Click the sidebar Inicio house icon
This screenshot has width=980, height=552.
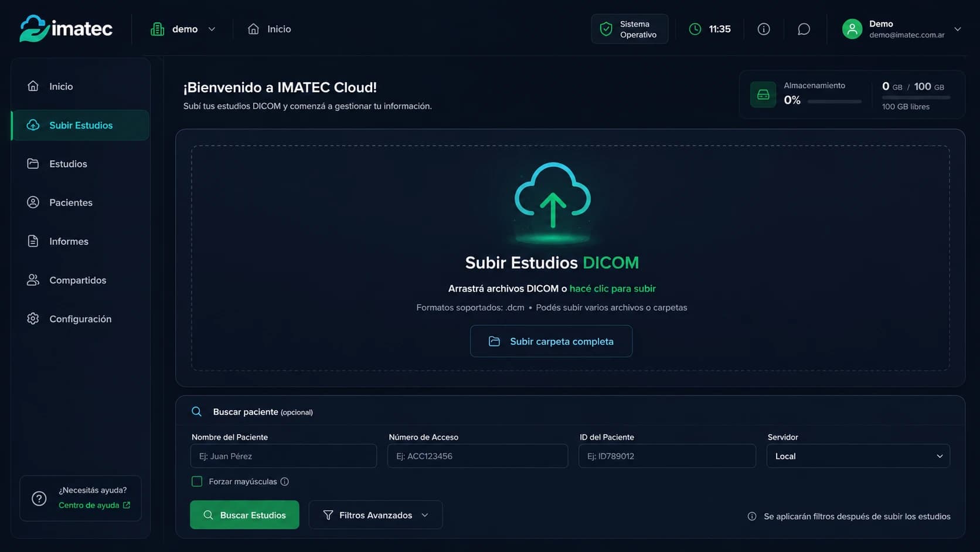(x=33, y=86)
